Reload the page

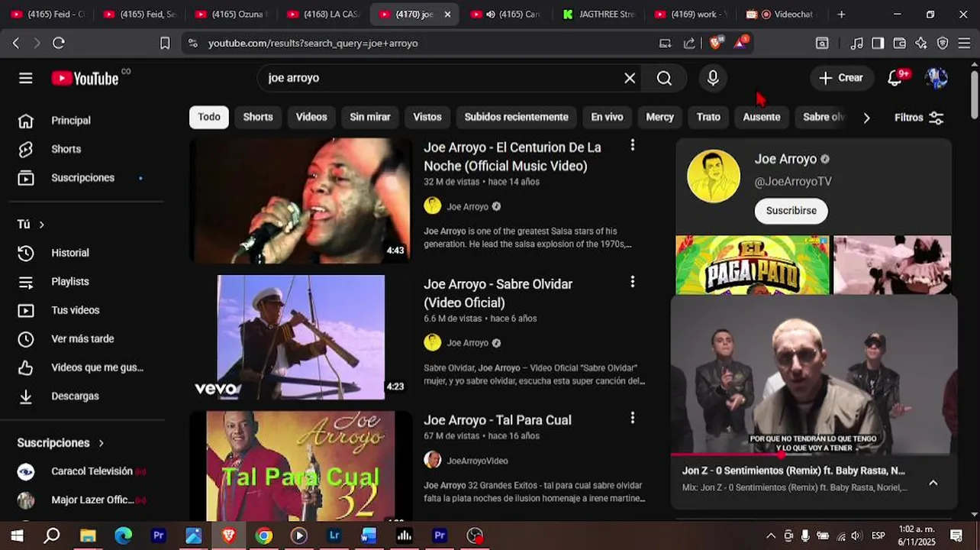click(59, 44)
